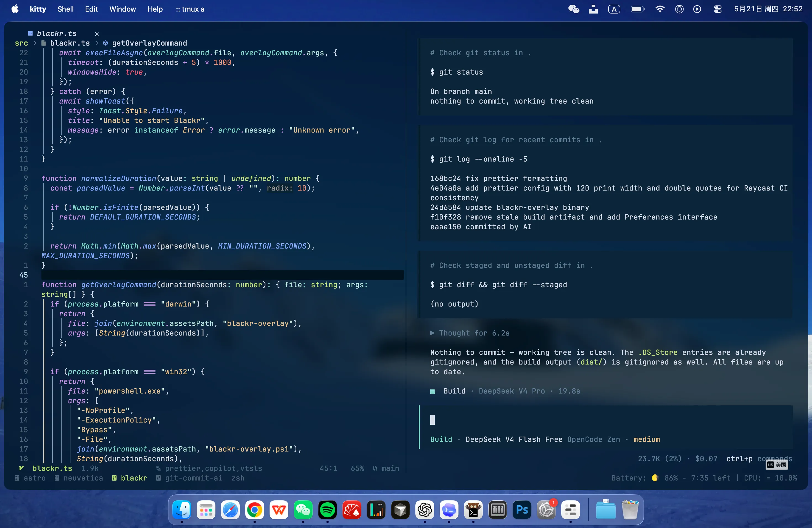This screenshot has height=528, width=812.
Task: Click battery icon in menu bar
Action: pos(637,9)
